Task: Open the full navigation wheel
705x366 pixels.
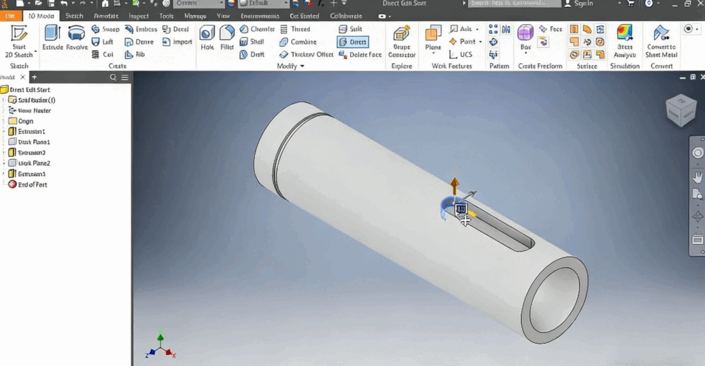Action: click(x=697, y=153)
